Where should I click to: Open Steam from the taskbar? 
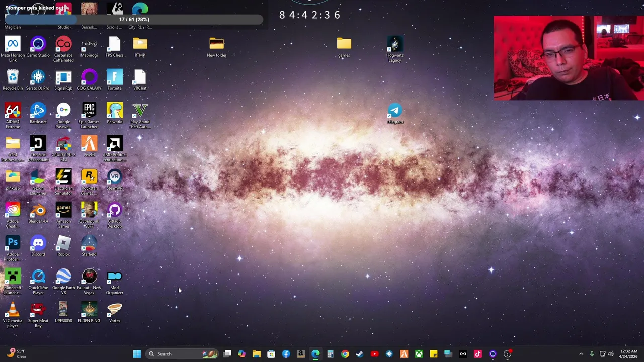click(x=360, y=354)
